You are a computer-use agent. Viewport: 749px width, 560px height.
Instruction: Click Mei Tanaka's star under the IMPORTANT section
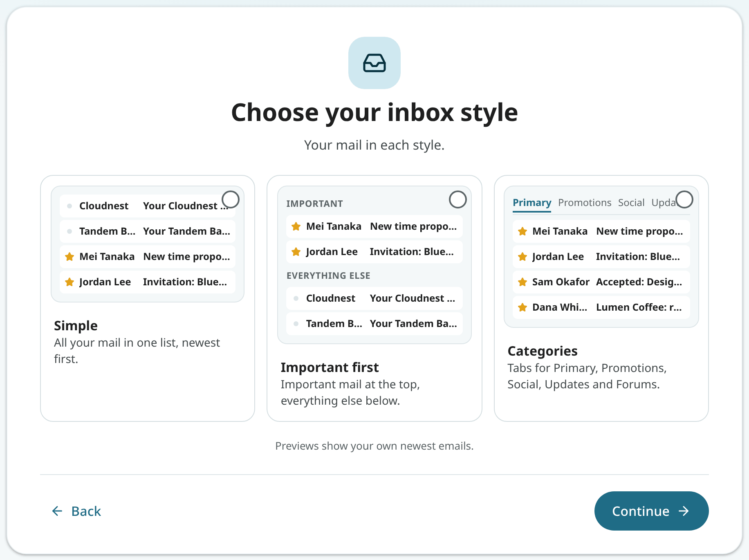click(x=296, y=226)
